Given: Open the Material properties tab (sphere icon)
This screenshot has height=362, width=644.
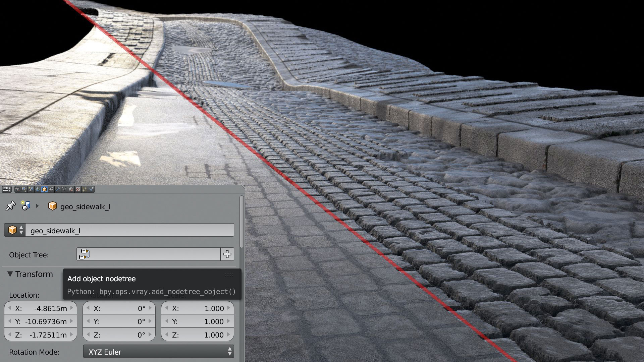Looking at the screenshot, I should click(71, 189).
